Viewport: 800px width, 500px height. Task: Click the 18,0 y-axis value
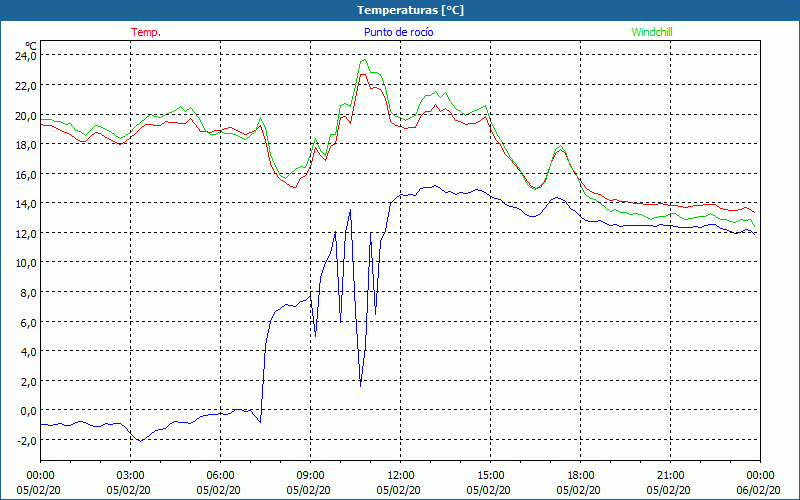[x=26, y=145]
